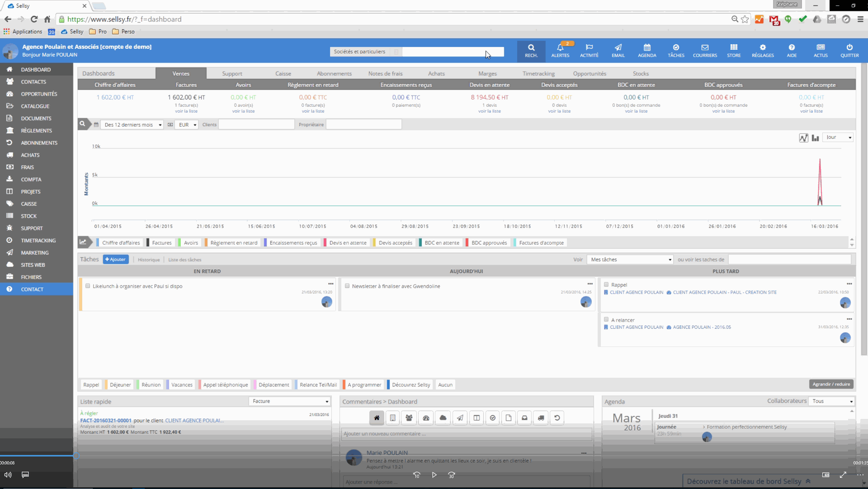Open the ALERTES bell notifications

coord(560,51)
